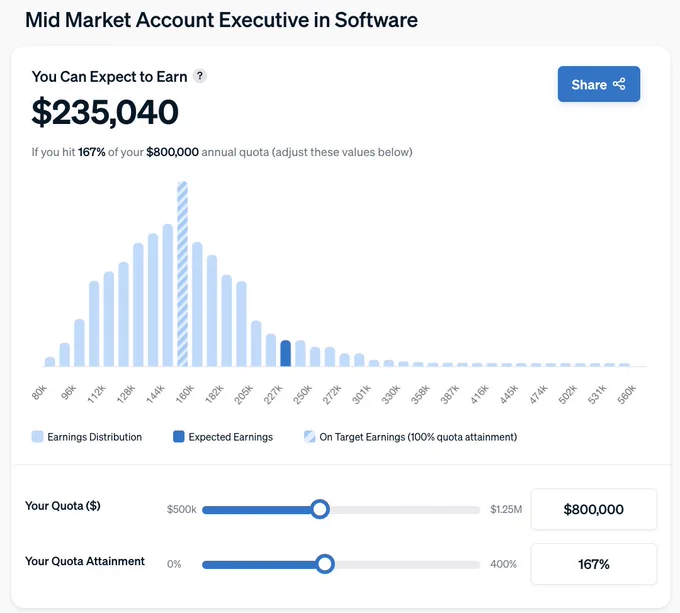Image resolution: width=680 pixels, height=613 pixels.
Task: Click the unfilled track of quota slider
Action: coord(404,510)
